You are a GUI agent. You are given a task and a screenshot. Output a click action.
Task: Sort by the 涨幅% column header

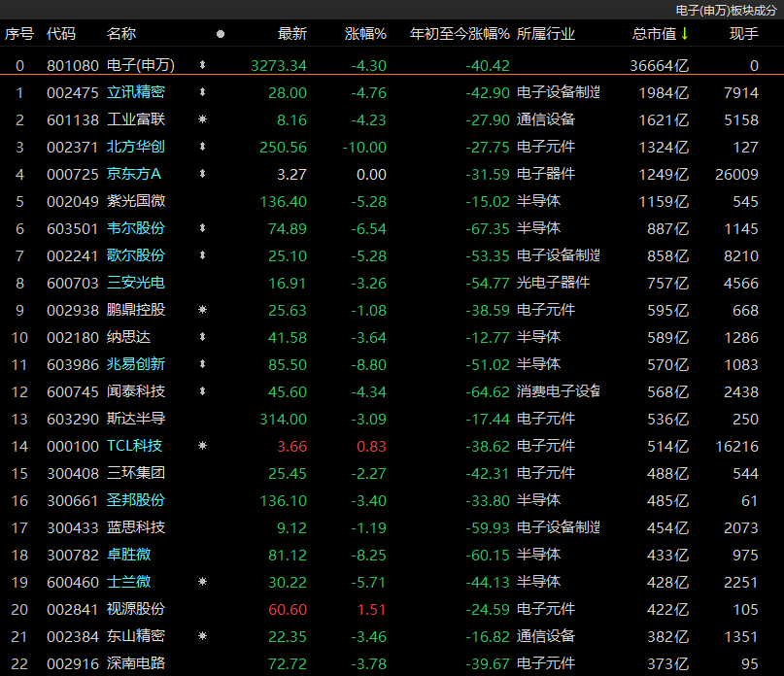tap(365, 34)
